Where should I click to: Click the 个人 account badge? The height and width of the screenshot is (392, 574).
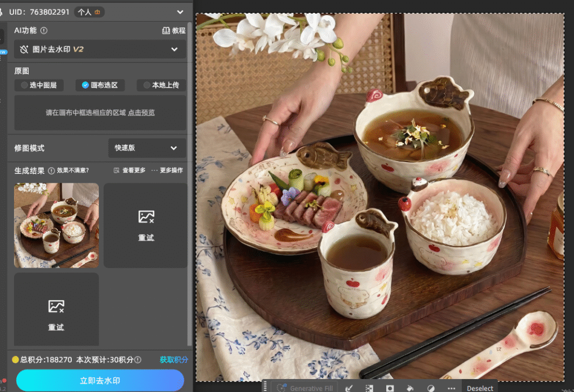[x=89, y=12]
